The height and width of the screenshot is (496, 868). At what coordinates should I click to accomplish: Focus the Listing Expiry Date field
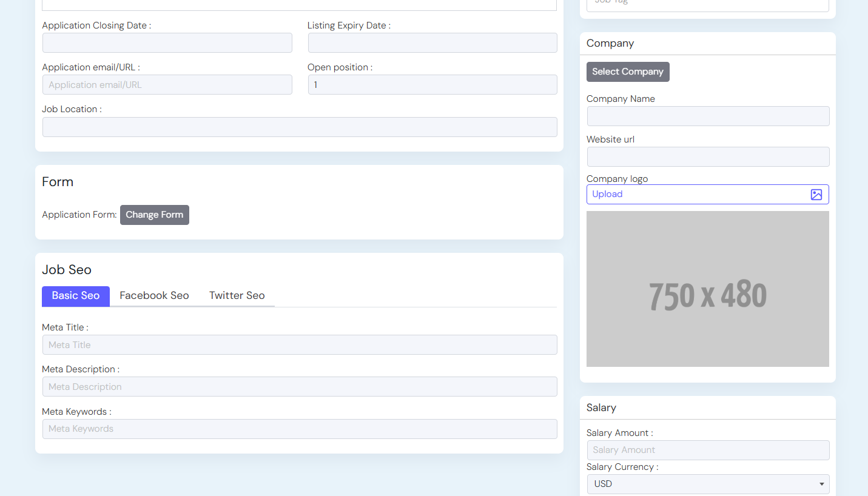pos(432,43)
